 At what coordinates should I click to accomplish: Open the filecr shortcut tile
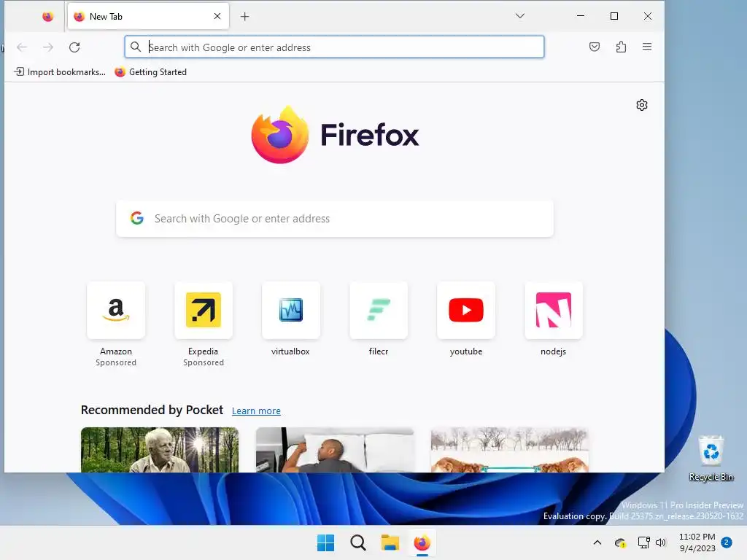[x=379, y=311]
